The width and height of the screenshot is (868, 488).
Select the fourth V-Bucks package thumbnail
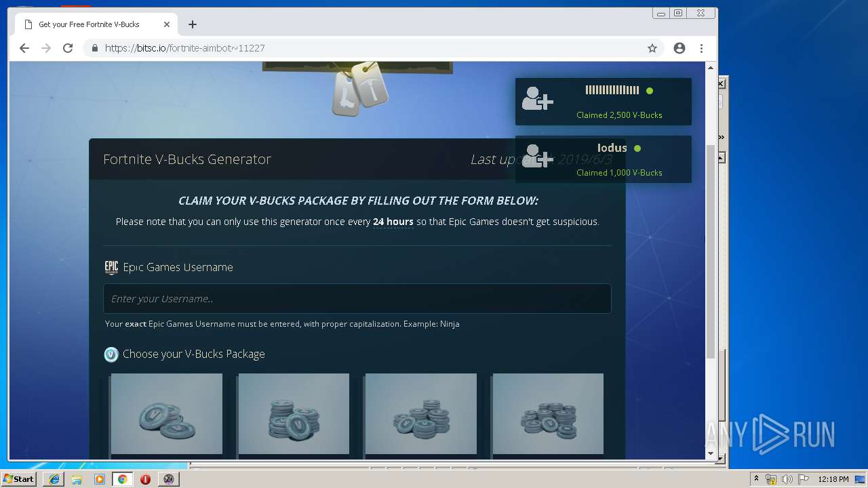pyautogui.click(x=548, y=413)
